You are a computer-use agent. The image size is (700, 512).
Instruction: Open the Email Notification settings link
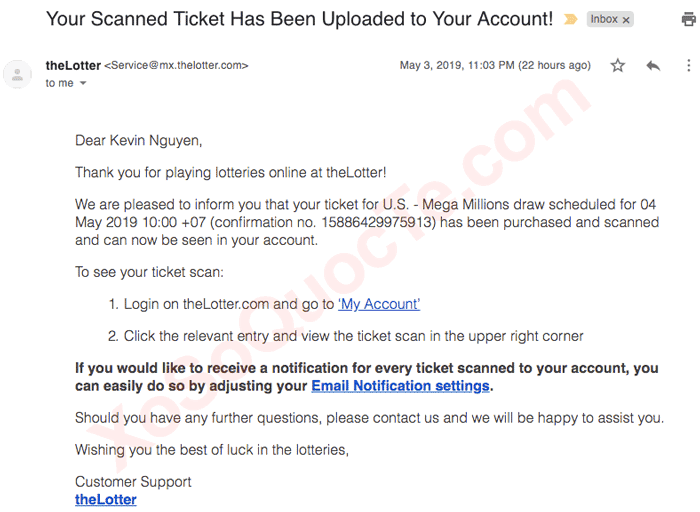[x=400, y=386]
